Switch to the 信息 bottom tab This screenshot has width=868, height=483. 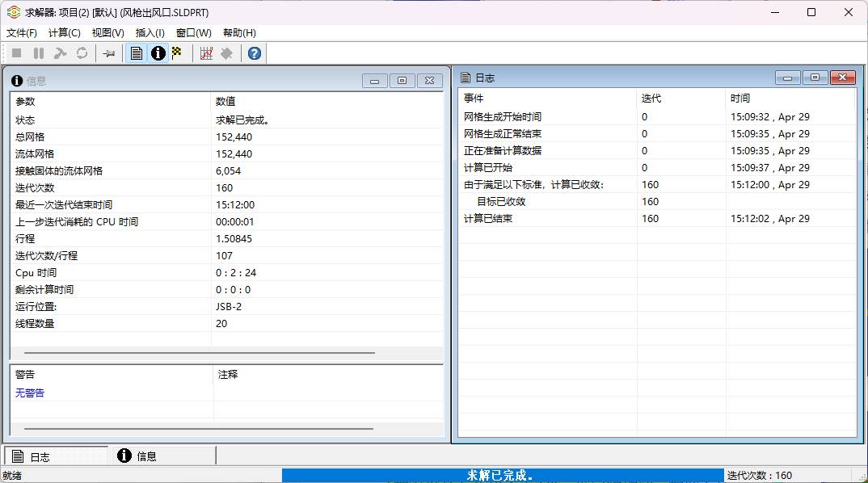[162, 456]
